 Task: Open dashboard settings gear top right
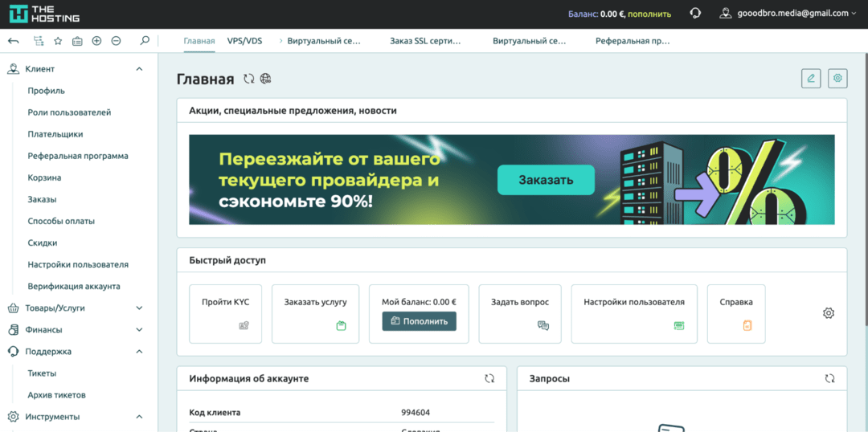[x=837, y=79]
